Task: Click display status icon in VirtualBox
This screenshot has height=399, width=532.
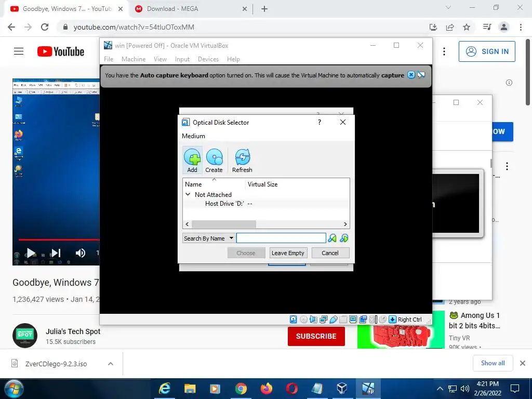Action: (x=353, y=320)
